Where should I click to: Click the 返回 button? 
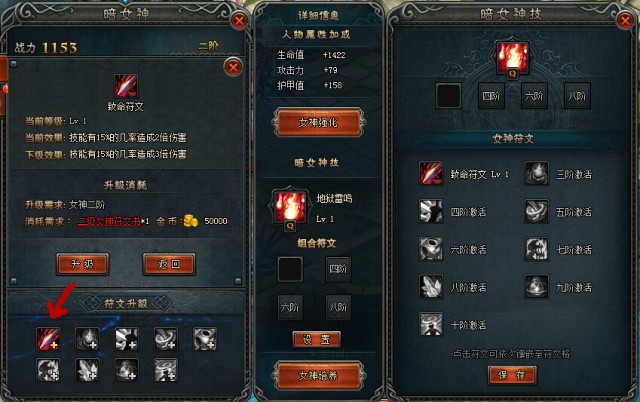click(x=169, y=264)
